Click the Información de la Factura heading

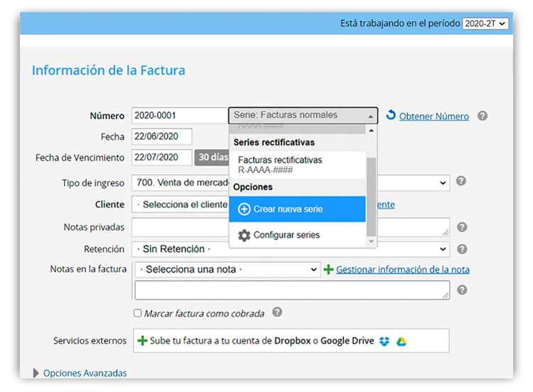coord(109,70)
